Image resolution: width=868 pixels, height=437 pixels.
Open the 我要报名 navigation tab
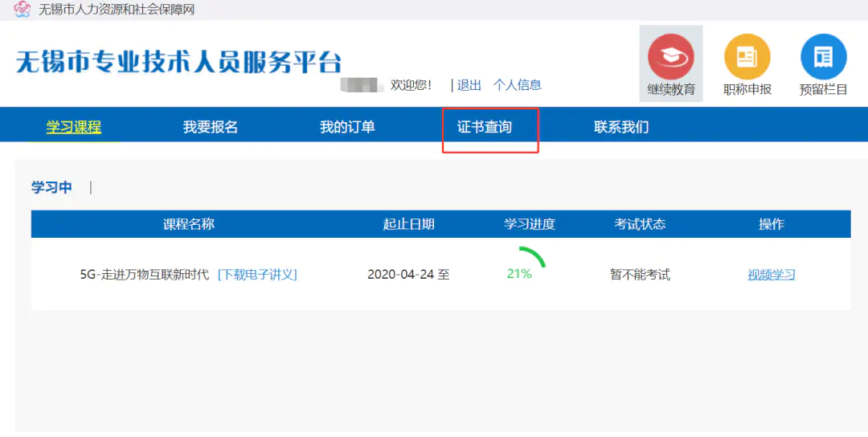pyautogui.click(x=211, y=127)
